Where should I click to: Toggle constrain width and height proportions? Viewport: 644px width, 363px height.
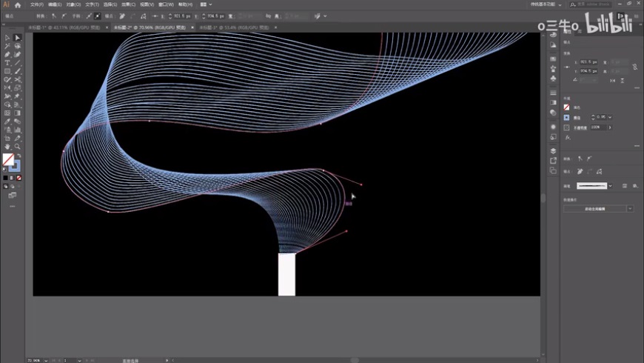pos(634,67)
